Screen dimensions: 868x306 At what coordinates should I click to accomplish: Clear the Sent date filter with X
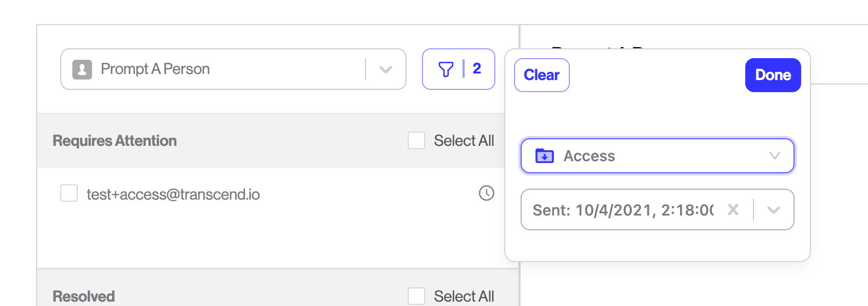[733, 209]
